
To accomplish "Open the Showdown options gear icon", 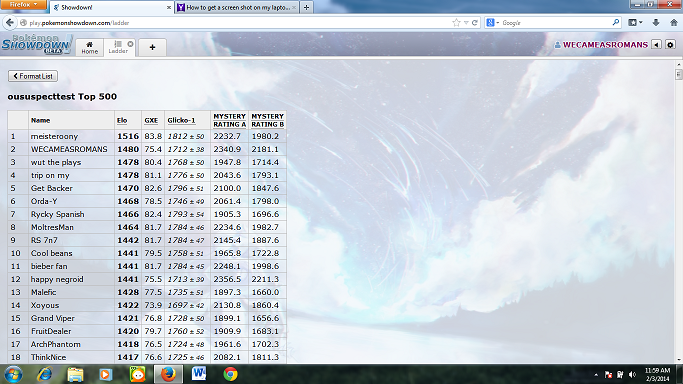I will point(670,44).
